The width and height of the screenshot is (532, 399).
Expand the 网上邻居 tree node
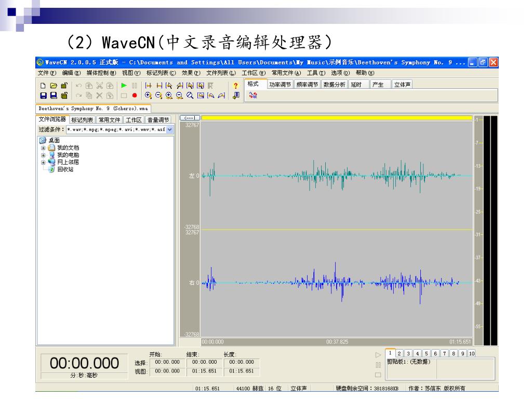pos(43,162)
